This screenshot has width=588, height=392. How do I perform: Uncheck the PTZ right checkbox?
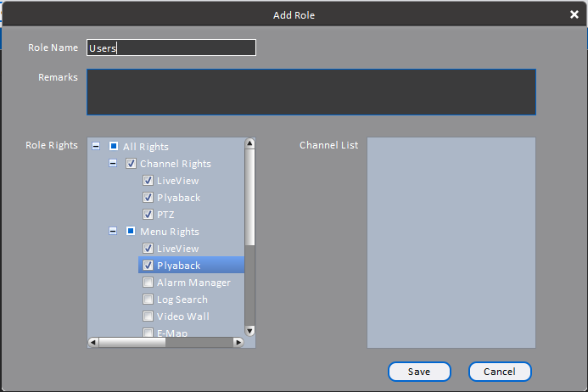pyautogui.click(x=148, y=214)
